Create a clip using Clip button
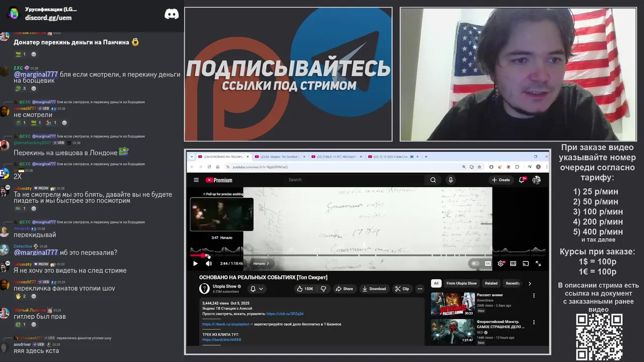Image resolution: width=644 pixels, height=362 pixels. [401, 289]
